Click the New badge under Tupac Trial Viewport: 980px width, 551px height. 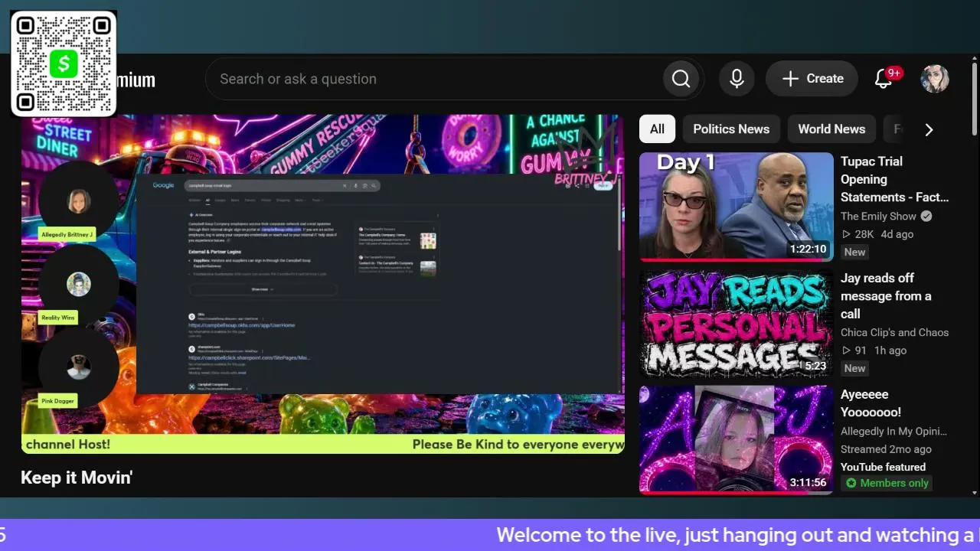click(x=854, y=253)
